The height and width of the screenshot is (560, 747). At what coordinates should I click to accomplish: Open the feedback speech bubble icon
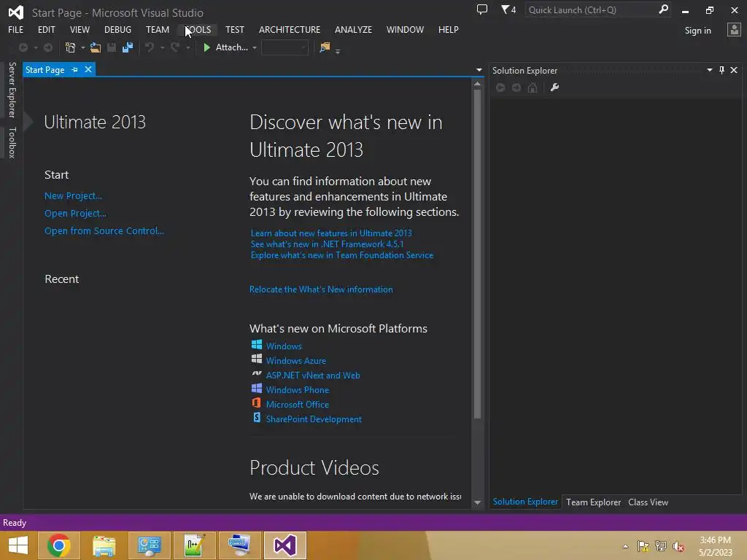pyautogui.click(x=482, y=9)
